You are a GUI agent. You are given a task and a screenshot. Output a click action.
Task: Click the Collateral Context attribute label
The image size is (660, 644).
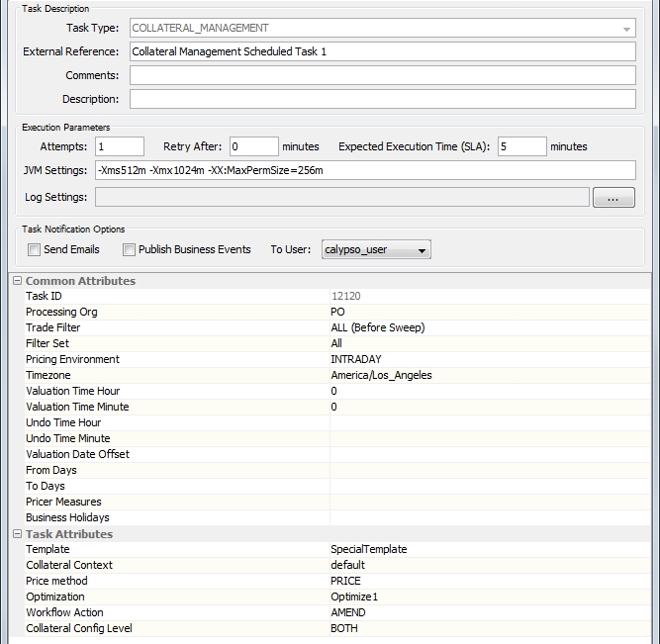pos(69,565)
